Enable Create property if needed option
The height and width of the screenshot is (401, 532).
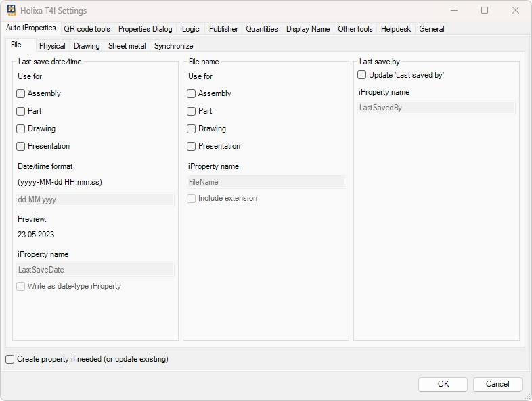(x=10, y=360)
